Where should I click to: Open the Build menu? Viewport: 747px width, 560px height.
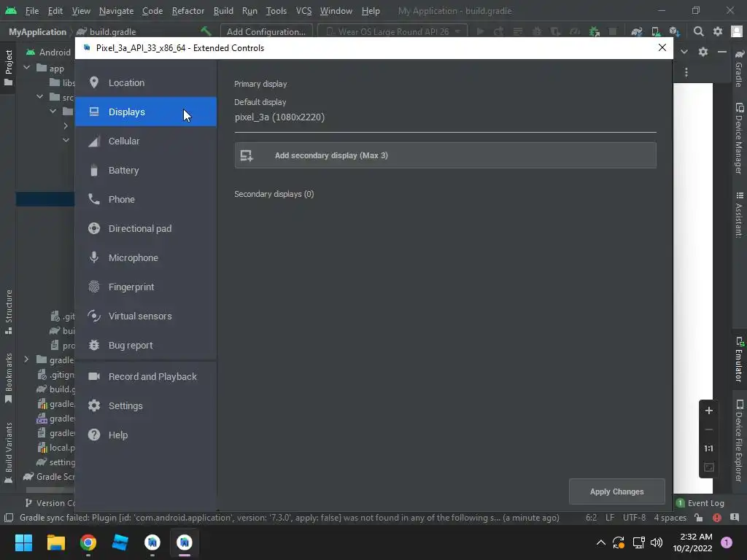(x=223, y=10)
